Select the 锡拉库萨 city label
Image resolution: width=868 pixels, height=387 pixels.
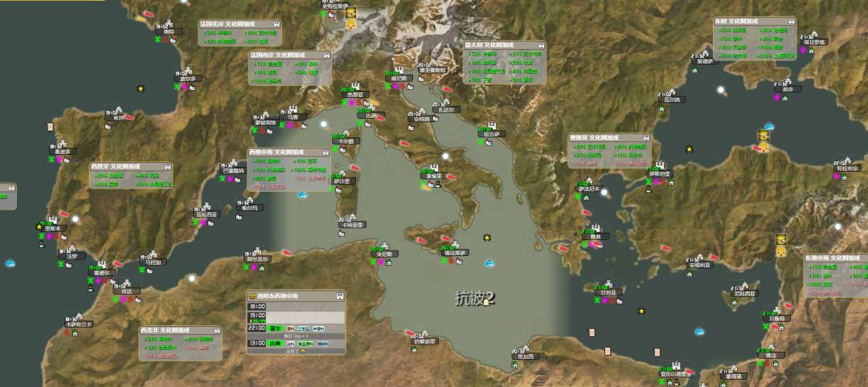click(x=455, y=253)
